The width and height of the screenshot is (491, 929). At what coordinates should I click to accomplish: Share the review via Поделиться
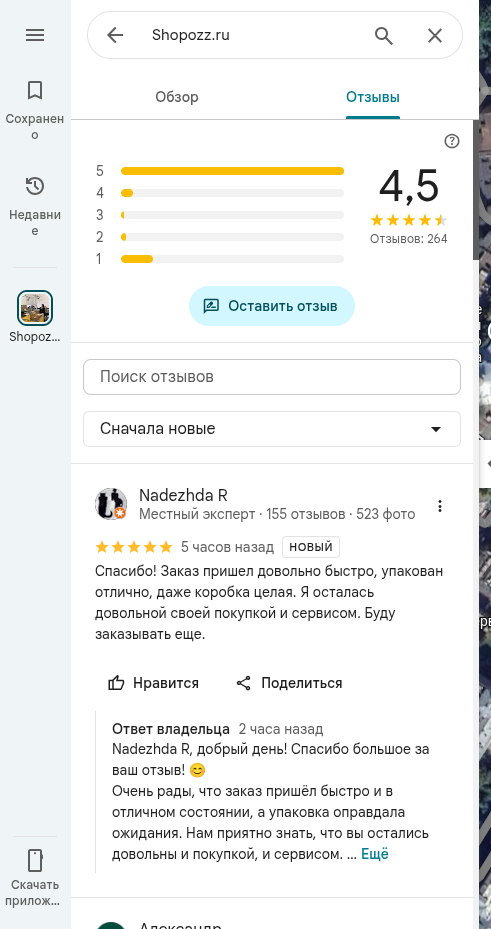point(289,683)
